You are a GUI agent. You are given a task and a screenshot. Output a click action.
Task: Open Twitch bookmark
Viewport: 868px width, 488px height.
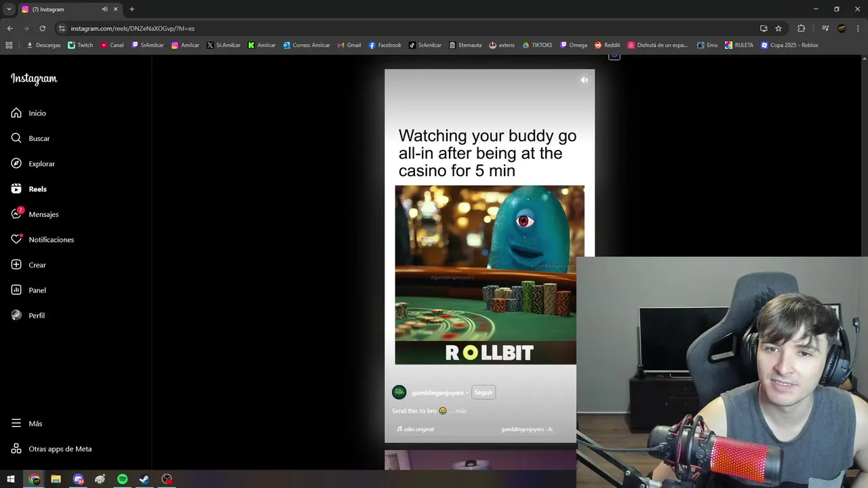tap(81, 45)
